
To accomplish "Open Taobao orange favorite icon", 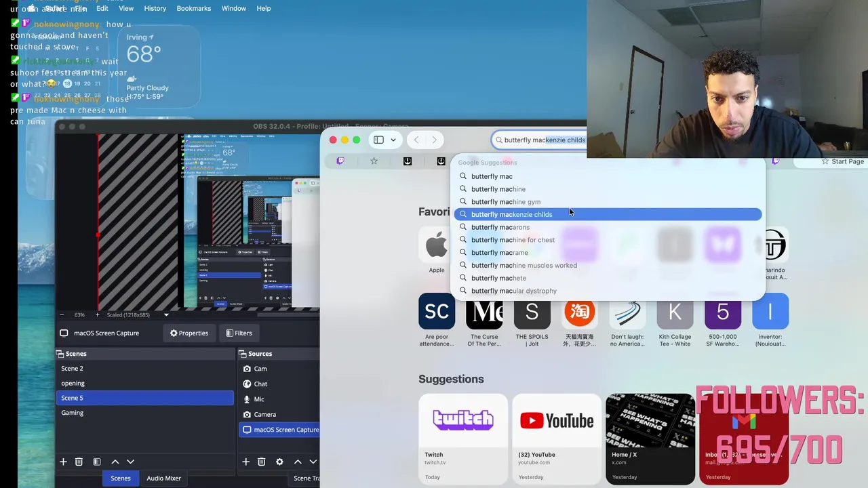I will (580, 311).
